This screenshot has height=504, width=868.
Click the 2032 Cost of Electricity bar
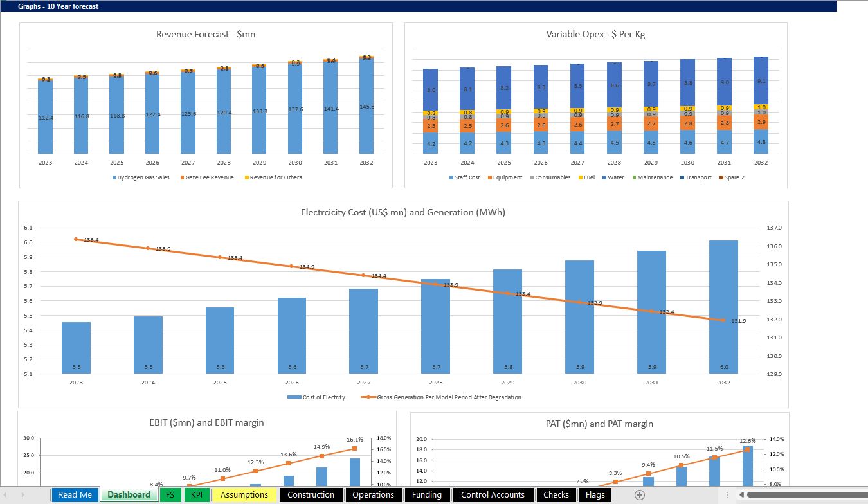723,307
